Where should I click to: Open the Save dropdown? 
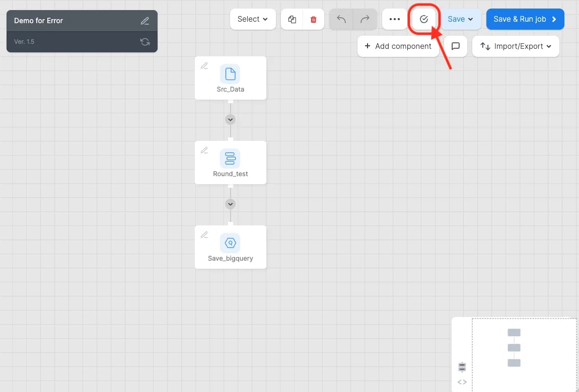tap(461, 19)
